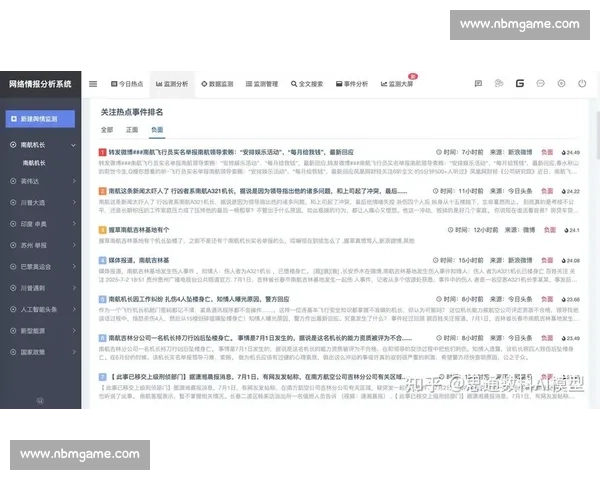
Task: Switch to the 负面 tab
Action: point(157,130)
